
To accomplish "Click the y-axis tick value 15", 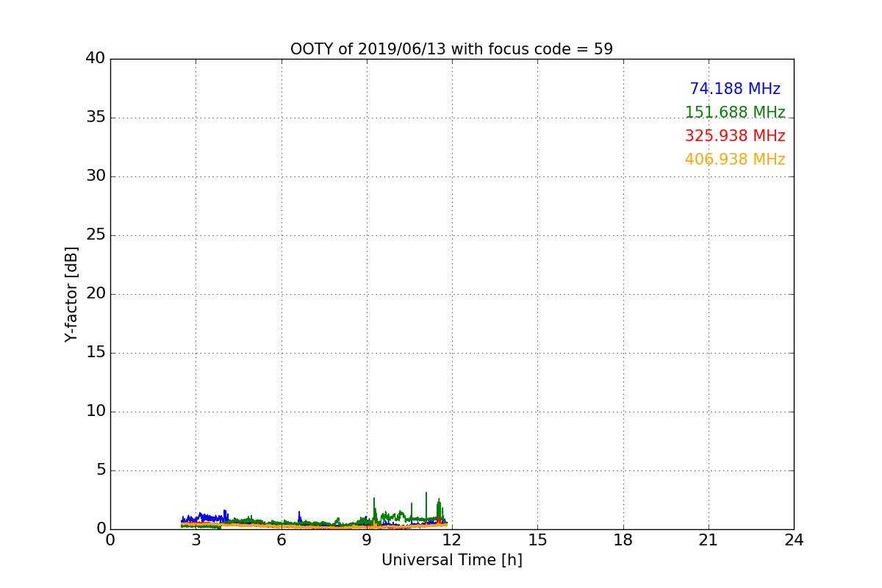I will [x=96, y=353].
